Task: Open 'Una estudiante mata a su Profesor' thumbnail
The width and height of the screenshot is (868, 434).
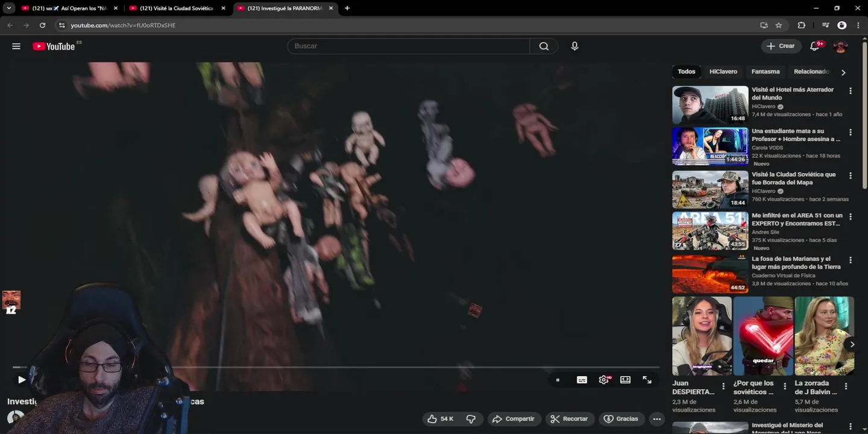Action: point(710,146)
